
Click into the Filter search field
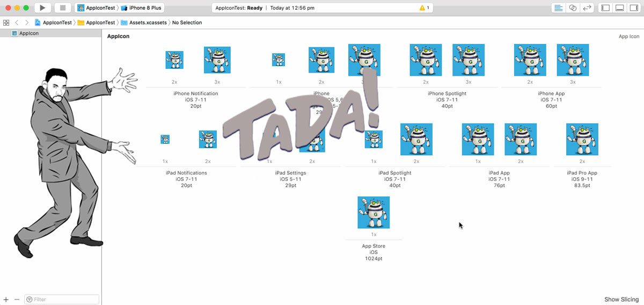61,299
